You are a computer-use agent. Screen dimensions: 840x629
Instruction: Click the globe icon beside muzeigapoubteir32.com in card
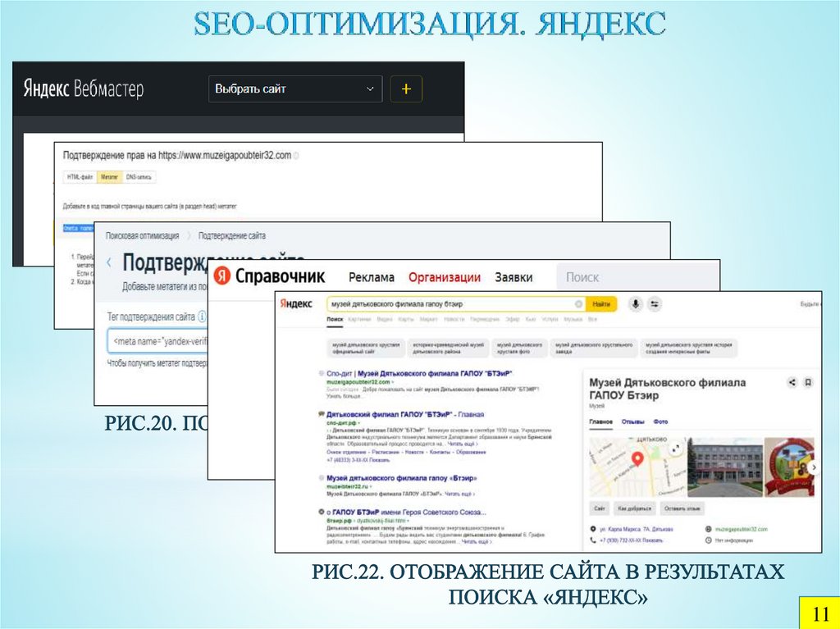pos(708,529)
